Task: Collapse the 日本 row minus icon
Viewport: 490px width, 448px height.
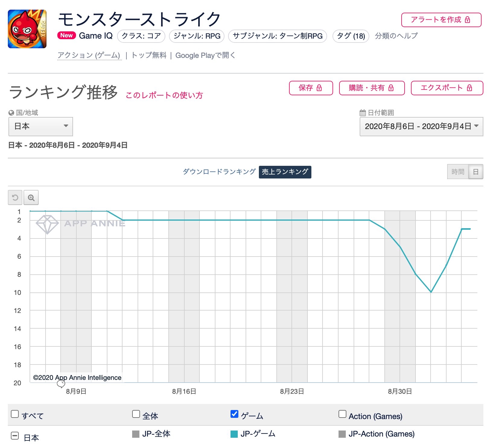Action: [x=15, y=436]
